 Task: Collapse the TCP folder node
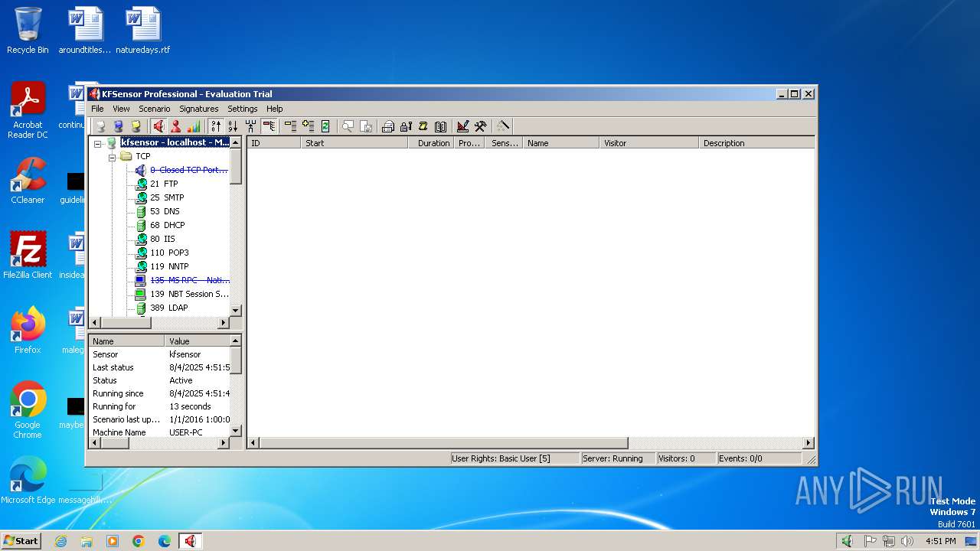[112, 157]
